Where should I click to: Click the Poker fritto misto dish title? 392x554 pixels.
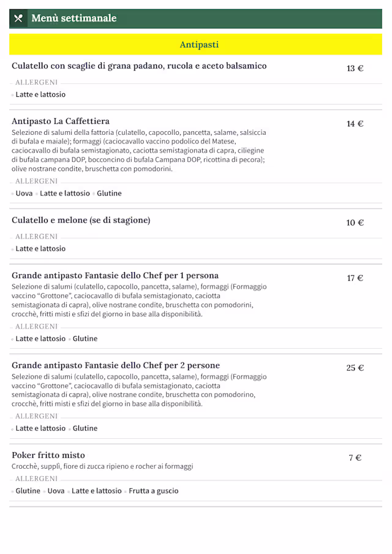[x=47, y=455]
